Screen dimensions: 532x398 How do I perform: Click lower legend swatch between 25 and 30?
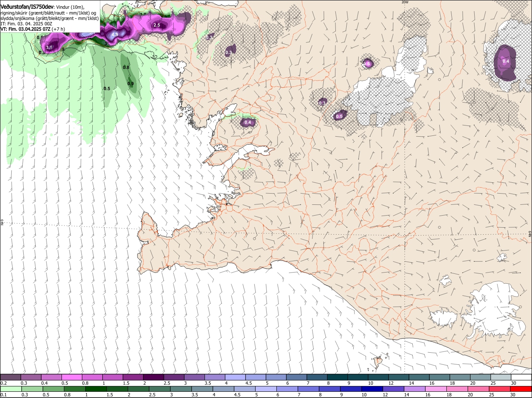click(500, 389)
